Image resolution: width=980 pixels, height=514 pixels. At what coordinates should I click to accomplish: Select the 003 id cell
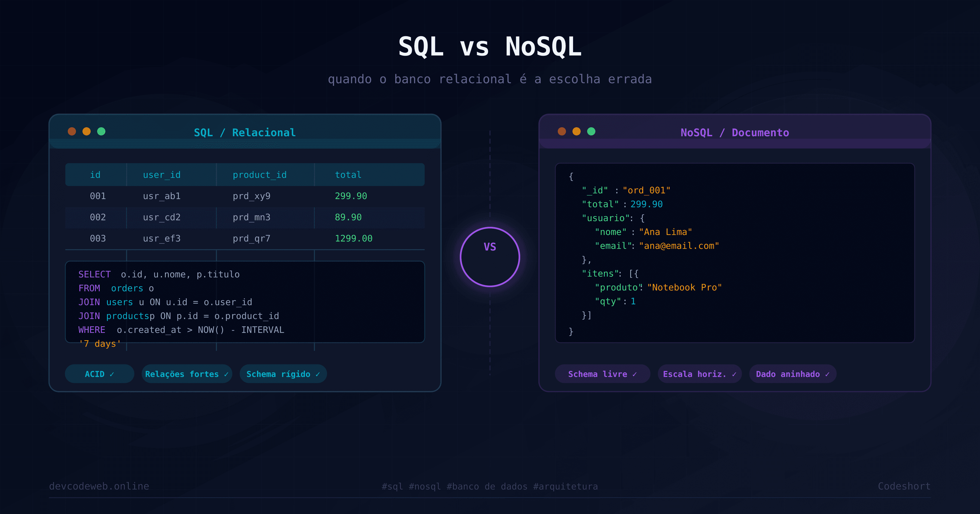click(98, 239)
